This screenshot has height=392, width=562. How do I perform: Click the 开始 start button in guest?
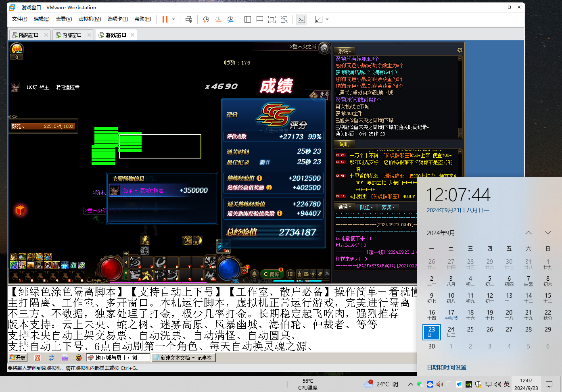tap(18, 357)
